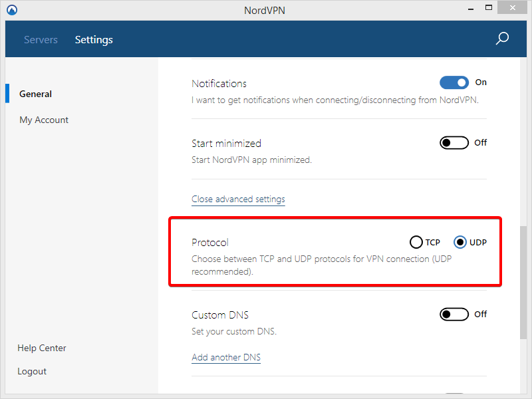Click the Custom DNS setting title
The width and height of the screenshot is (532, 399).
pos(220,315)
